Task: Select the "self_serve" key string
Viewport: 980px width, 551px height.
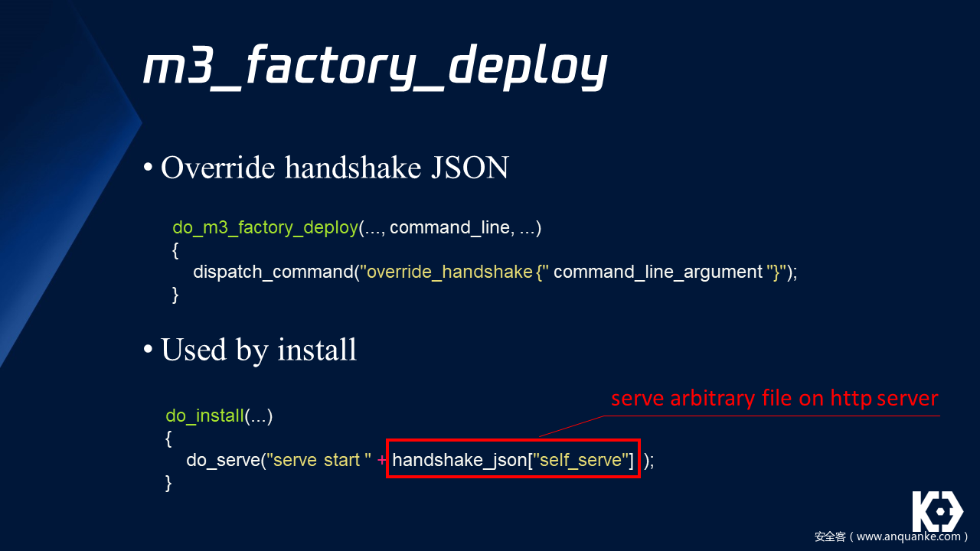Action: [x=580, y=460]
